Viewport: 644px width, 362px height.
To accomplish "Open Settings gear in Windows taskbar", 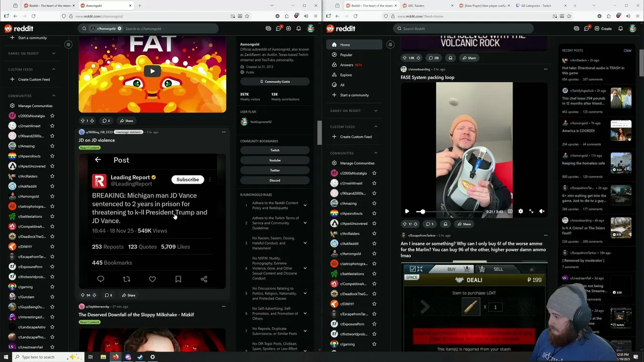I will point(152,357).
